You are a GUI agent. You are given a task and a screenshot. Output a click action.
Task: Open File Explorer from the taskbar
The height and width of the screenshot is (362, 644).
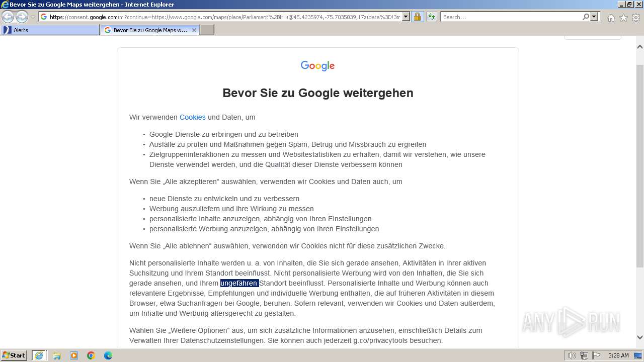point(56,355)
